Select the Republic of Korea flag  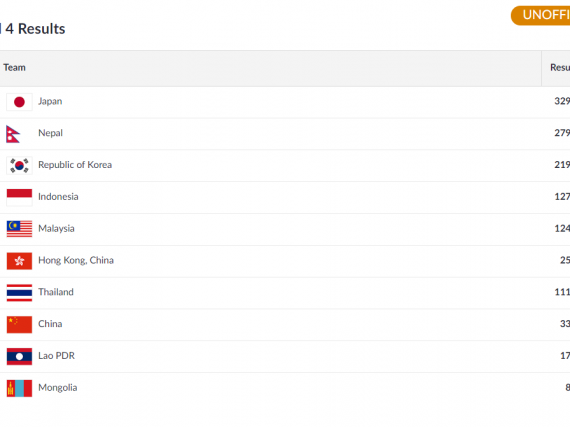click(19, 166)
